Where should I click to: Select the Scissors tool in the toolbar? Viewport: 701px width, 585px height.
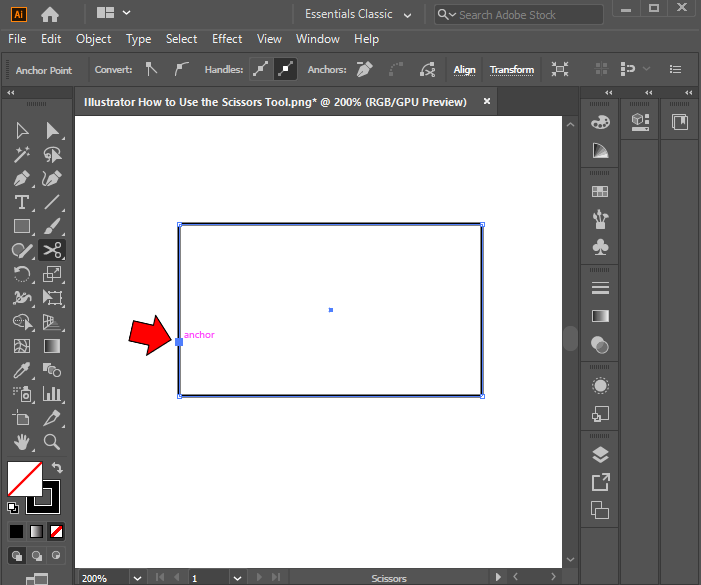click(52, 250)
